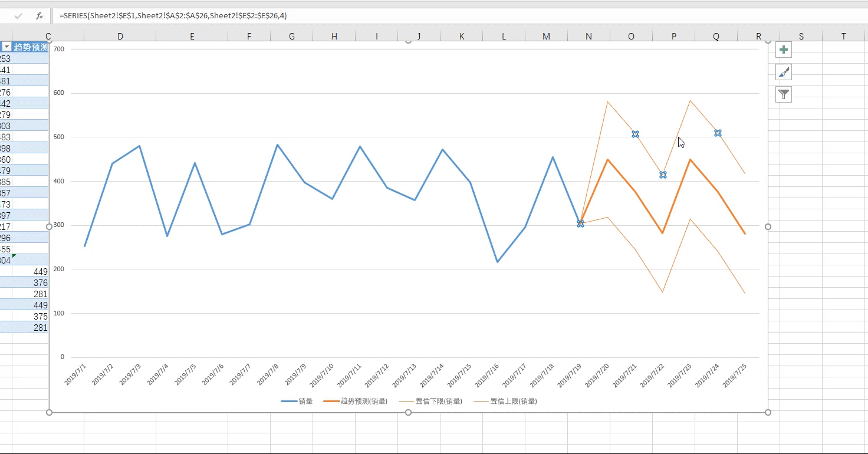Select column H header
The height and width of the screenshot is (454, 868).
point(334,37)
